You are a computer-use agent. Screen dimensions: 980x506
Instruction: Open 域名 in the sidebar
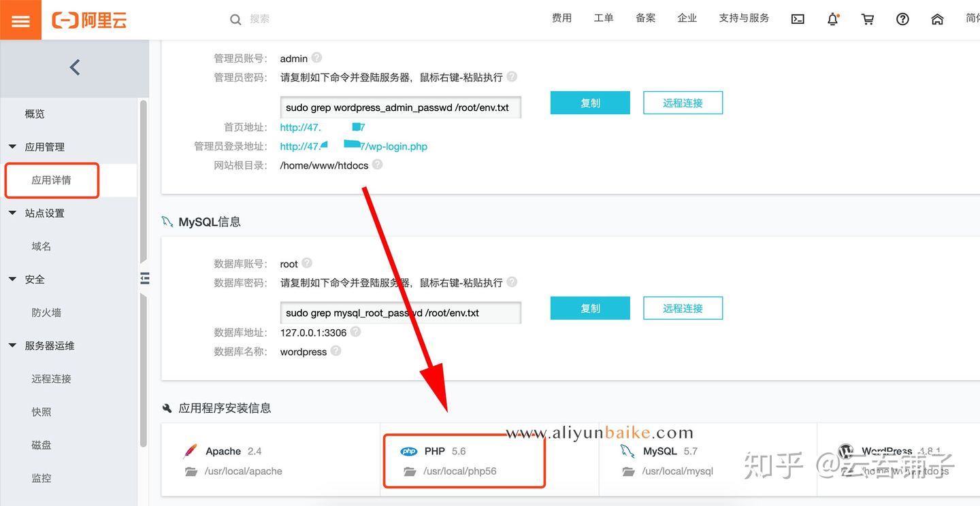coord(42,246)
